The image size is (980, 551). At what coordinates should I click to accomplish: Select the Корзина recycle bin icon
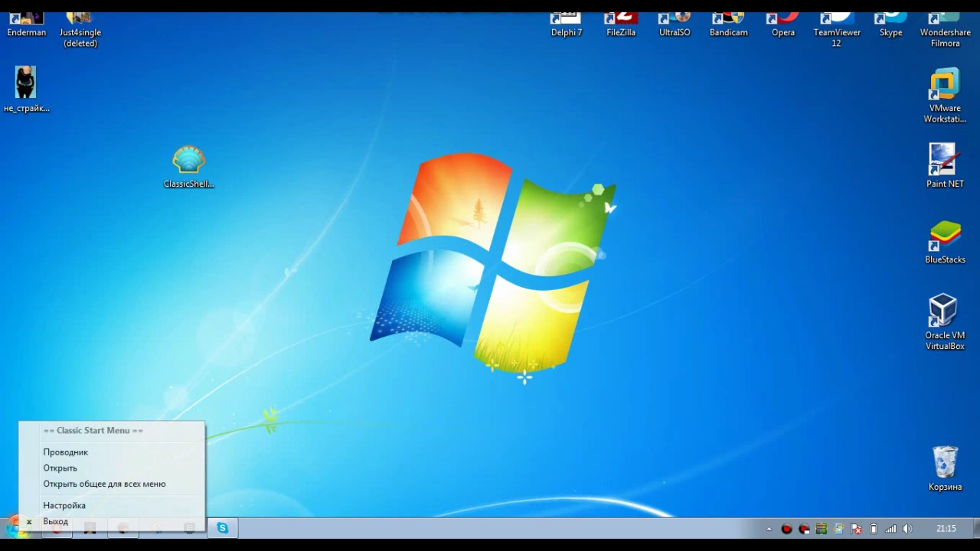tap(945, 469)
